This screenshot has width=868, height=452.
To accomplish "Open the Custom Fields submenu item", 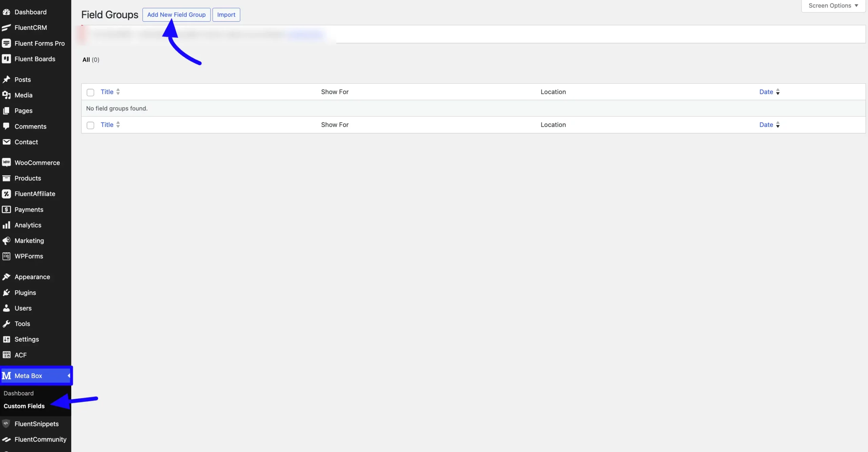I will click(x=24, y=406).
